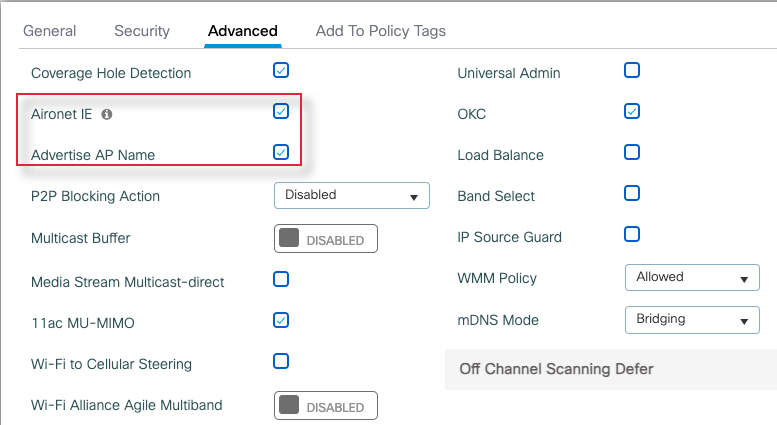Toggle the Multicast Buffer switch
This screenshot has width=777, height=425.
pyautogui.click(x=325, y=239)
